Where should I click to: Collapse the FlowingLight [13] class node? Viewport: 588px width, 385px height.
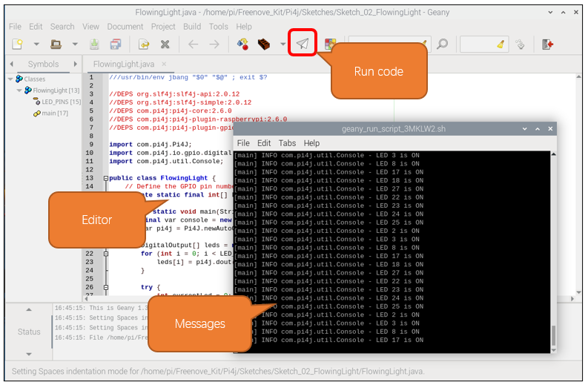pyautogui.click(x=19, y=91)
